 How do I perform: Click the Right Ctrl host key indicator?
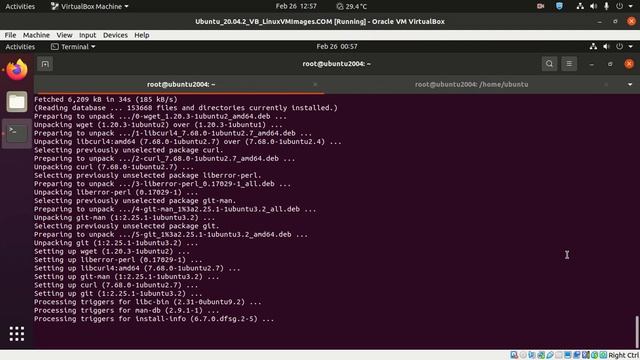tap(624, 356)
